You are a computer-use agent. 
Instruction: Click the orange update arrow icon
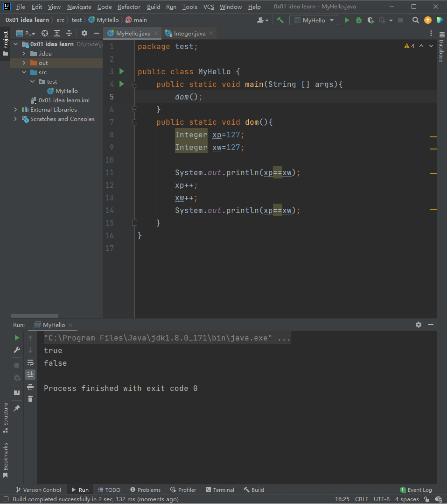tap(428, 20)
